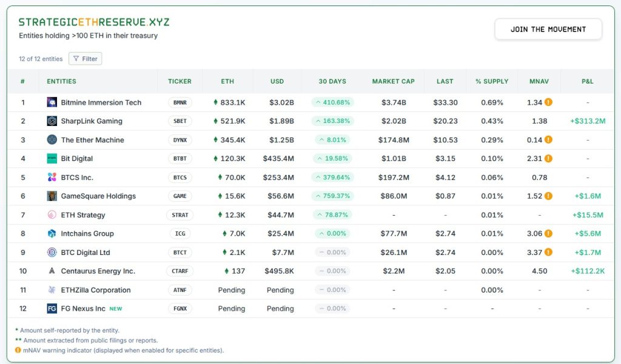Click the mNAV warning icon on Bitmine's row

click(549, 102)
